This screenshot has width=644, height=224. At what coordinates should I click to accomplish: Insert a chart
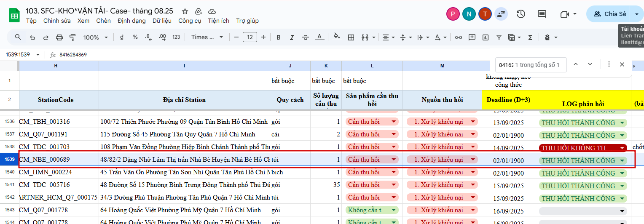486,37
